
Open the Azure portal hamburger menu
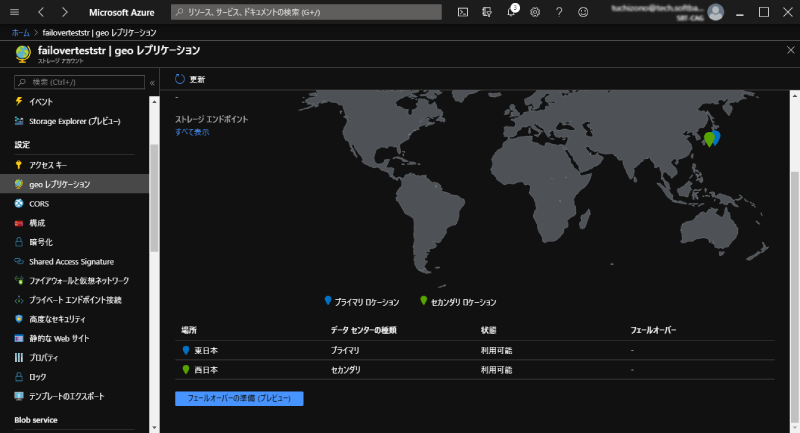click(14, 12)
